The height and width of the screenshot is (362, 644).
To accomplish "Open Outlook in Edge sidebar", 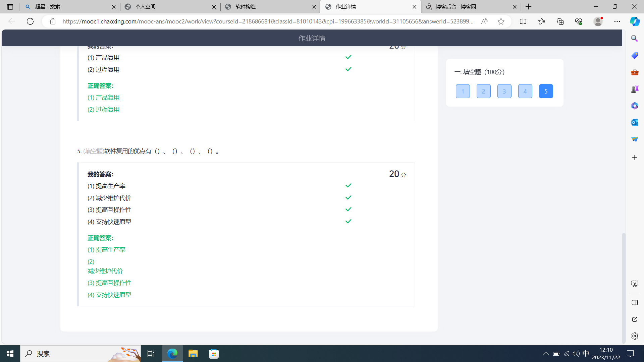I will coord(635,123).
